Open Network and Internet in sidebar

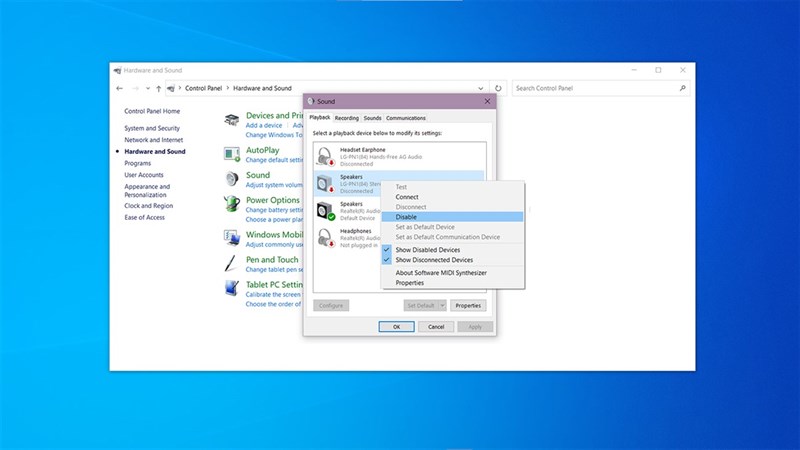pos(154,140)
